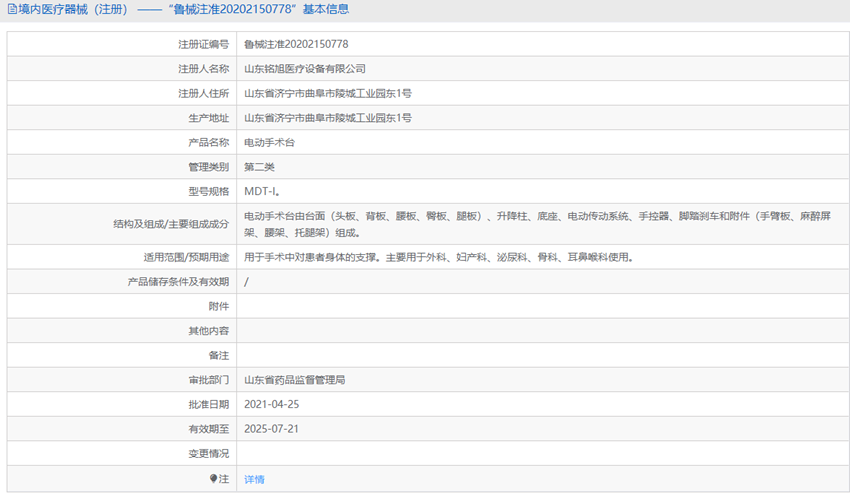
Task: Click the label 注册证编号
Action: coord(203,44)
